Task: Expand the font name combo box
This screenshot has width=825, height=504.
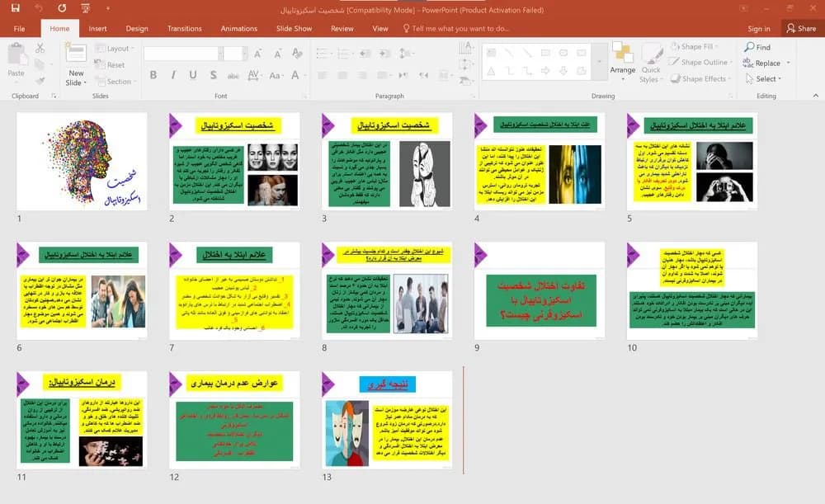Action: tap(219, 53)
